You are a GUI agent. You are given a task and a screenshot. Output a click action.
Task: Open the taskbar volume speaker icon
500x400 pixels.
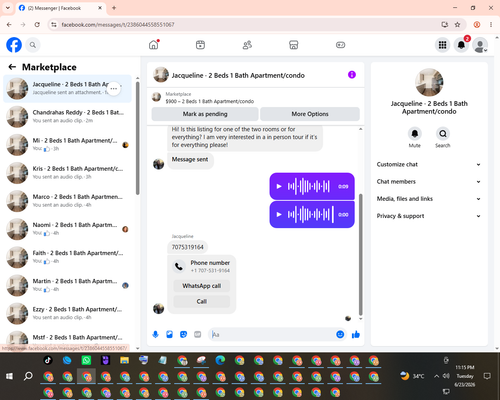point(446,376)
